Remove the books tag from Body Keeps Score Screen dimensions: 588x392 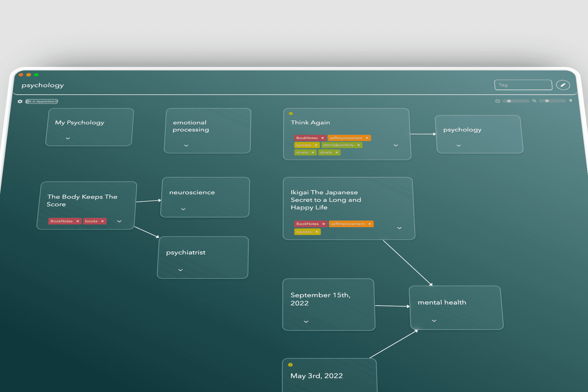pos(102,221)
